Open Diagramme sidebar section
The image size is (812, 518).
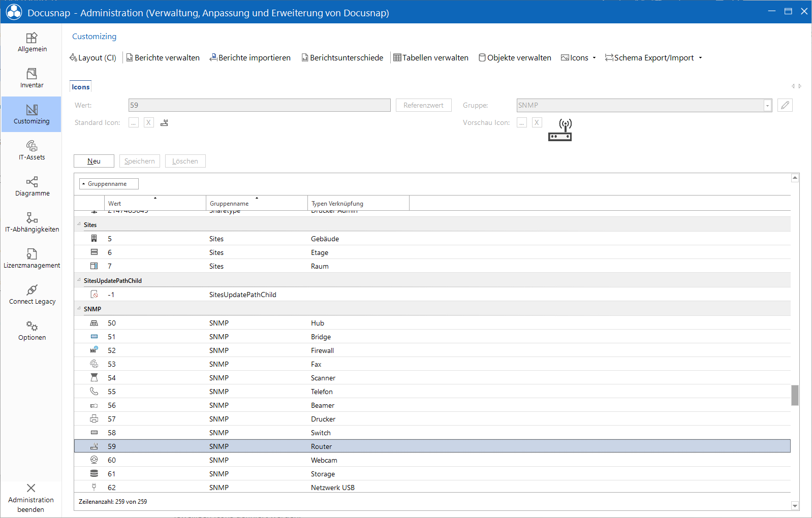32,186
